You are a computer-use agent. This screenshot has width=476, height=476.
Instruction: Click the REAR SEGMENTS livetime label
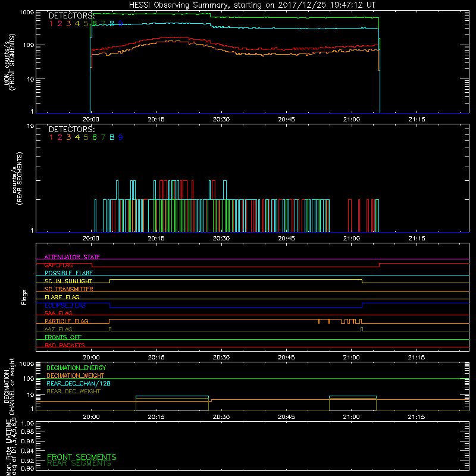point(79,464)
